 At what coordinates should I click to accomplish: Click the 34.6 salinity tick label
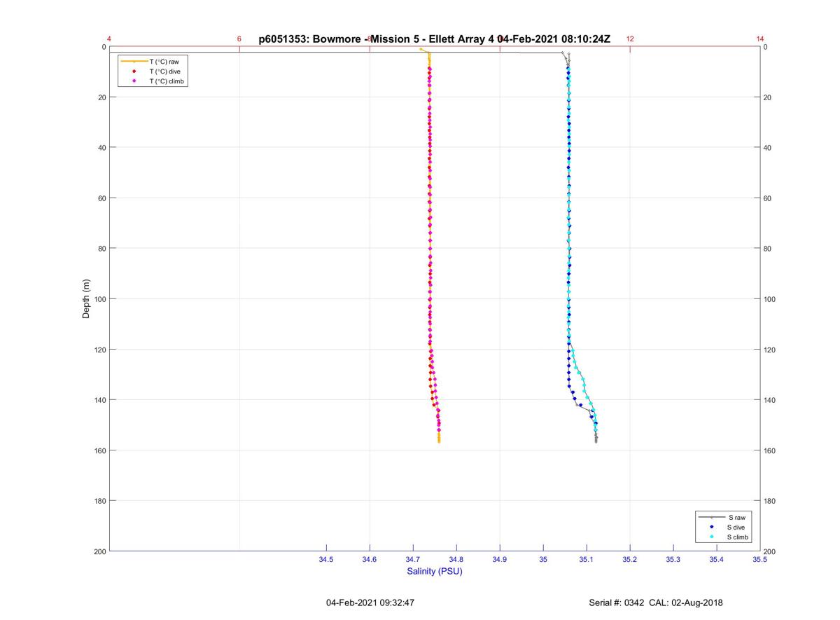pos(370,559)
